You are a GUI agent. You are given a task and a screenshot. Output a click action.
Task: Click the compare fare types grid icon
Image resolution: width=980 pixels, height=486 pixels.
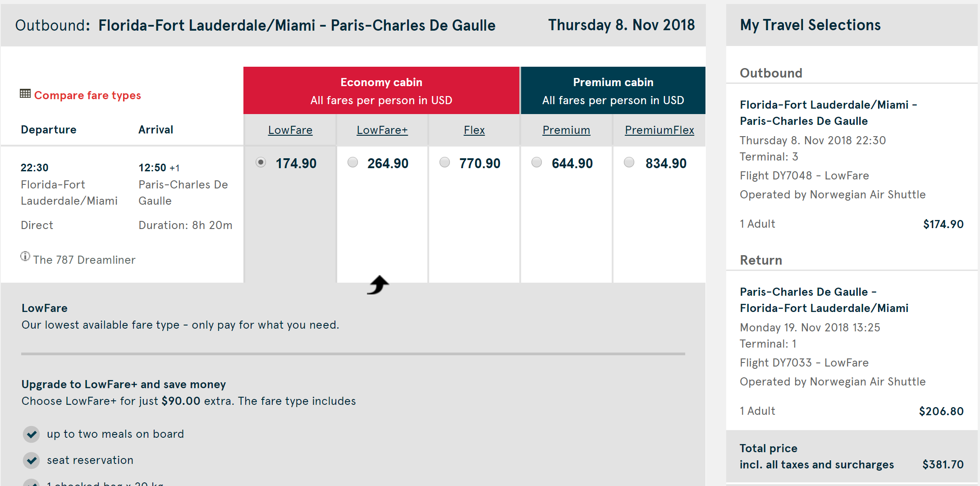[25, 94]
